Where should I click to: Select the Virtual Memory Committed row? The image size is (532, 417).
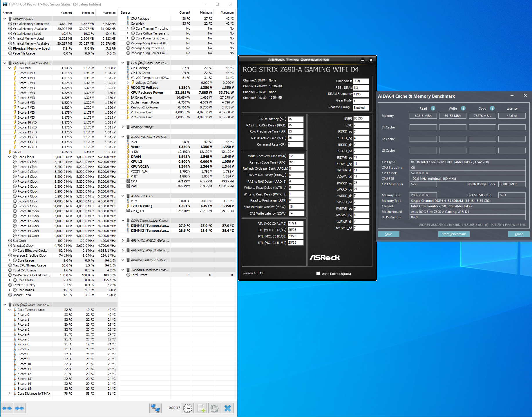[59, 24]
